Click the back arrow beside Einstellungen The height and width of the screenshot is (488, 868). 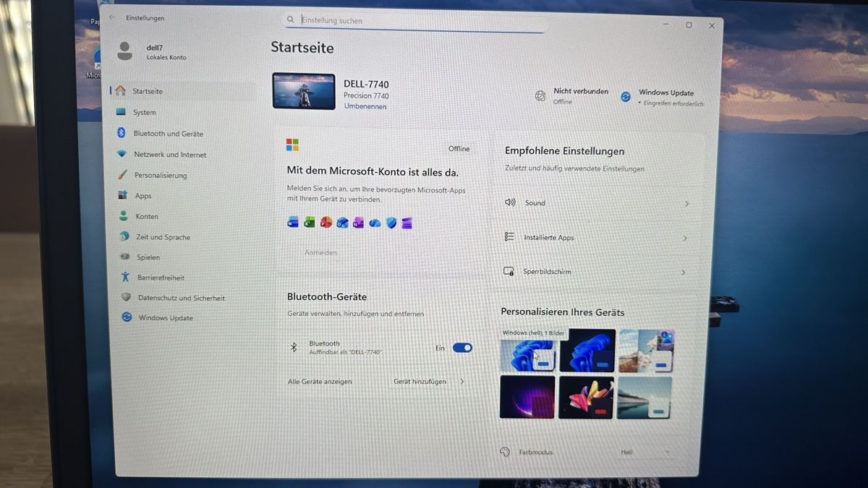click(112, 17)
